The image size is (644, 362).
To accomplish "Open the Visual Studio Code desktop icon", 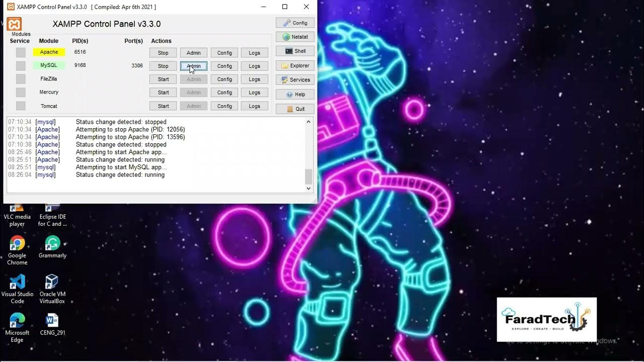I will pyautogui.click(x=17, y=289).
